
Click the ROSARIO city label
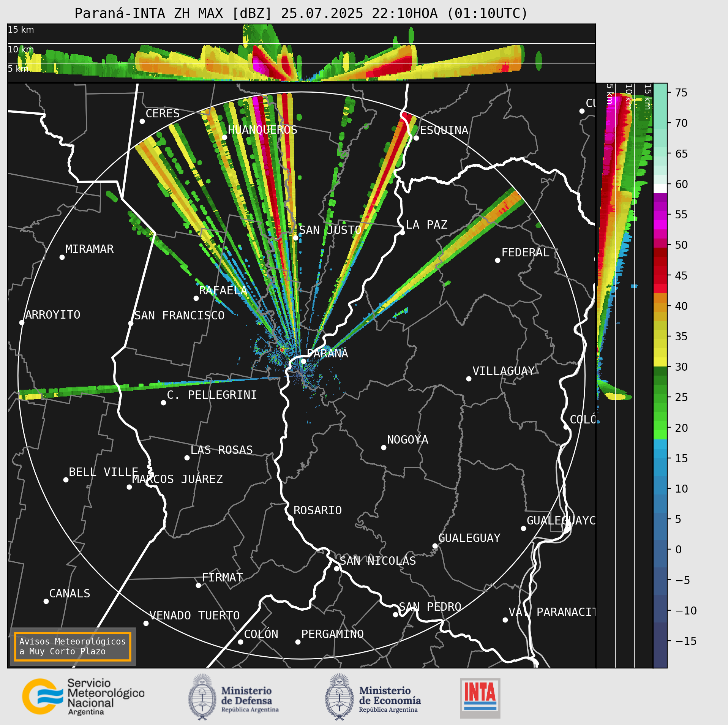point(317,510)
